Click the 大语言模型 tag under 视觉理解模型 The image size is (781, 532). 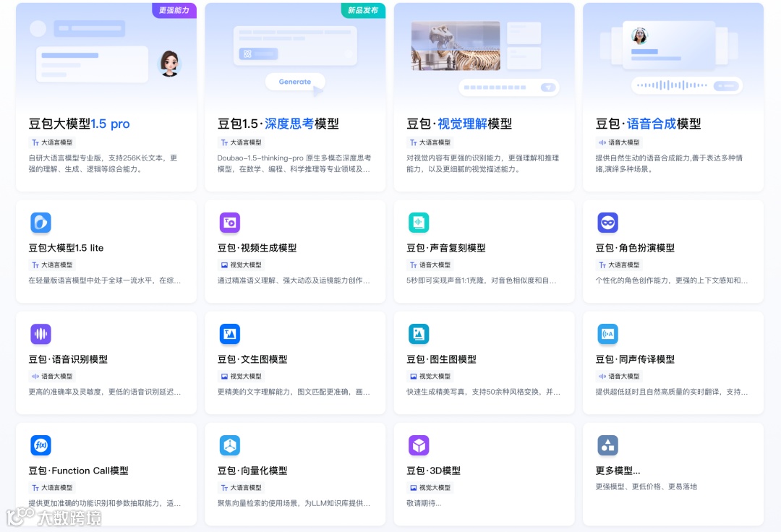coord(430,142)
